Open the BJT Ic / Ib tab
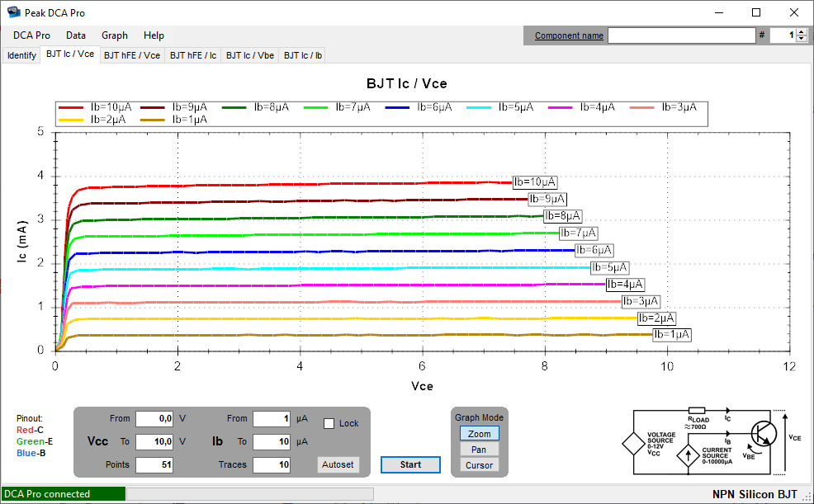The height and width of the screenshot is (504, 814). tap(303, 55)
